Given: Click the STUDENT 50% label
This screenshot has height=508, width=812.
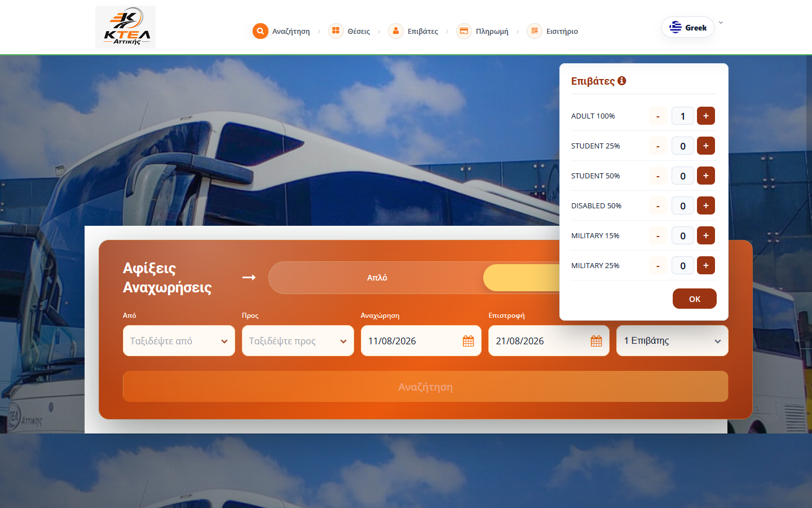Looking at the screenshot, I should coord(595,176).
